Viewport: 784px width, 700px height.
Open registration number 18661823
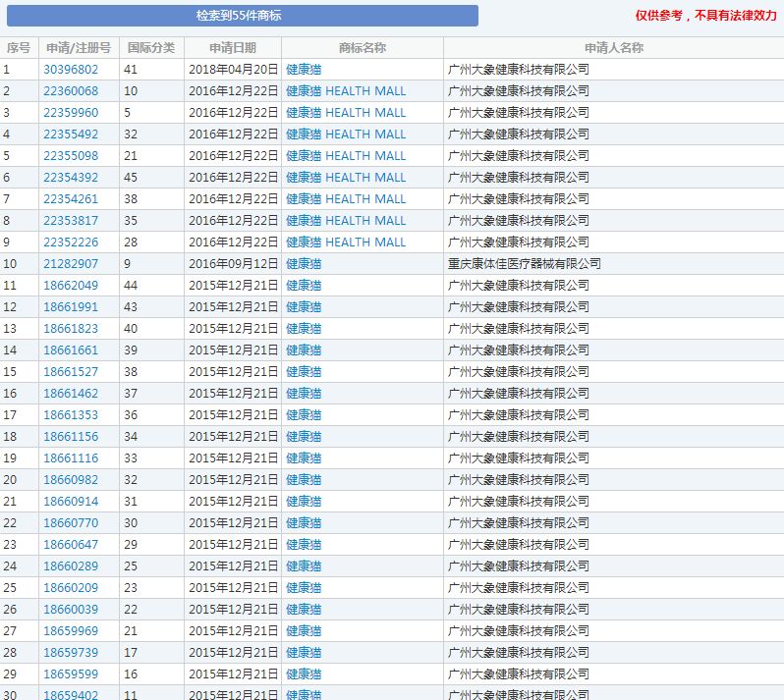coord(71,329)
